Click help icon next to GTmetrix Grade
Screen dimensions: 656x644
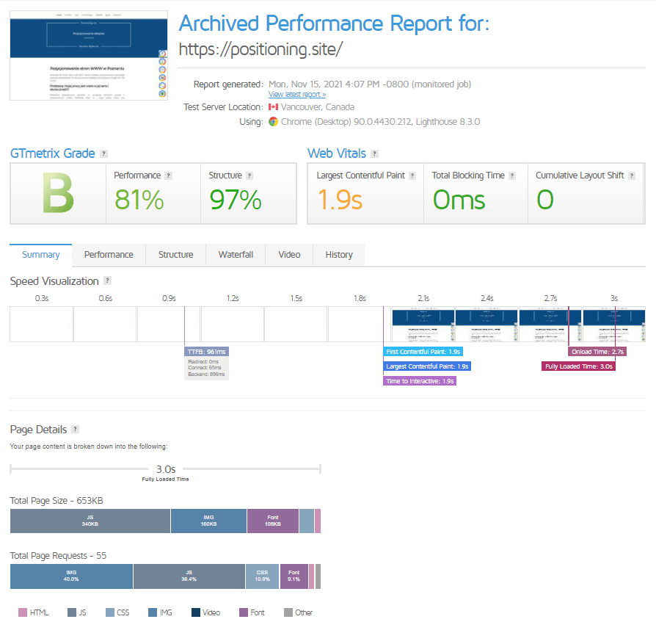click(x=103, y=153)
